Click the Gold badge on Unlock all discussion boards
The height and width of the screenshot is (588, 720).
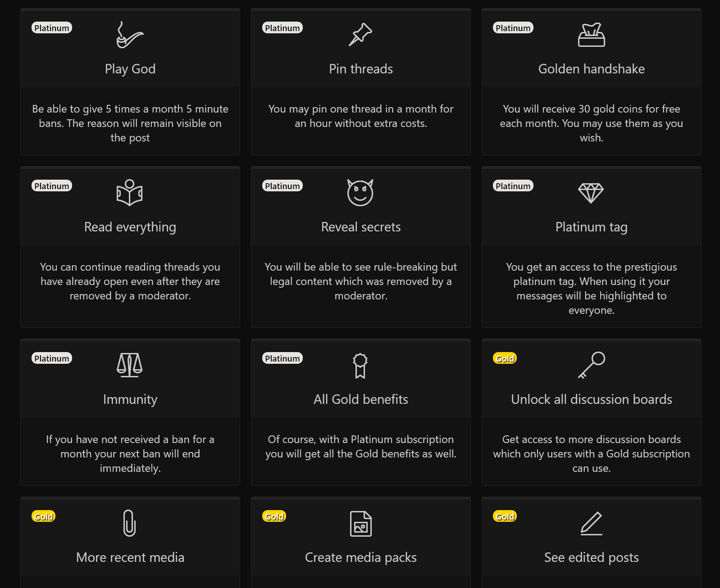coord(505,358)
